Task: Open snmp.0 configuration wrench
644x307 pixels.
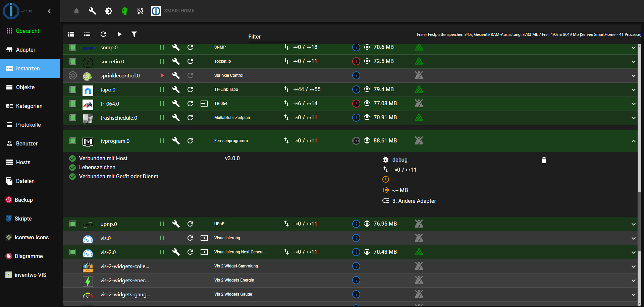Action: (x=176, y=47)
